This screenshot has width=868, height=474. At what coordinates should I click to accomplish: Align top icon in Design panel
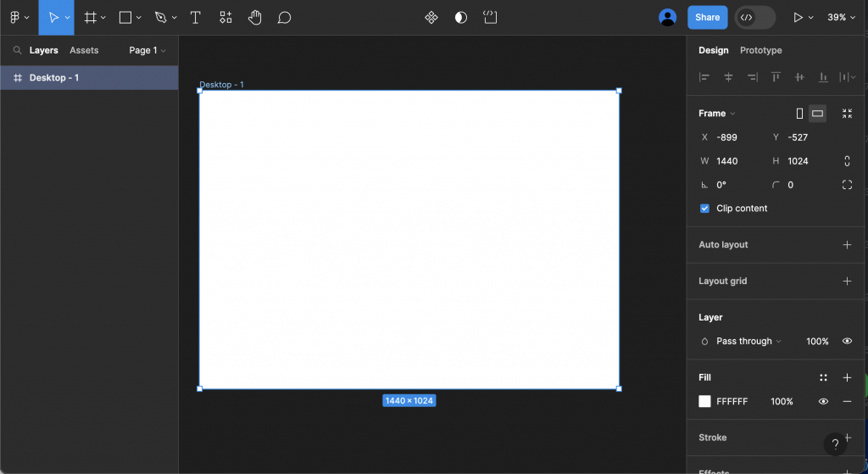(776, 77)
